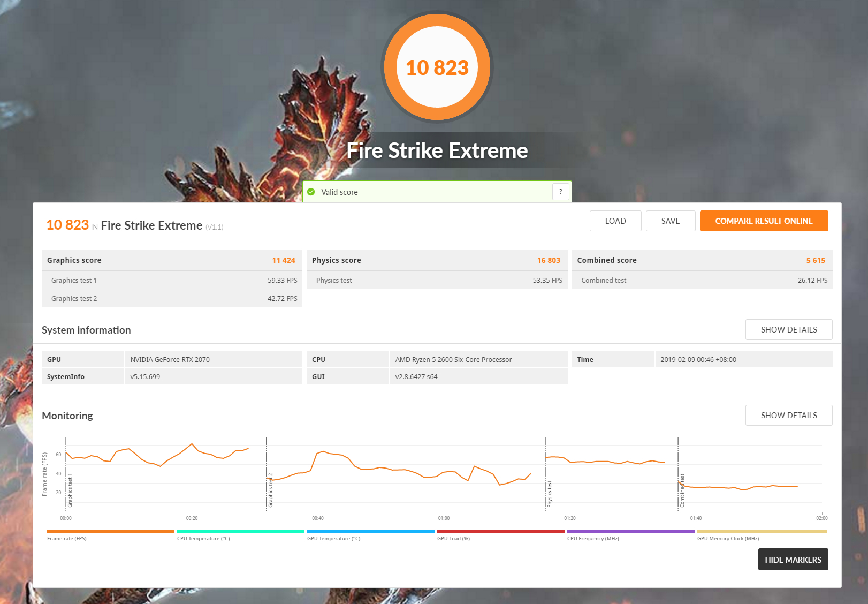This screenshot has width=868, height=604.
Task: Click the Graphics test 1 result 59.33 FPS
Action: pyautogui.click(x=283, y=280)
